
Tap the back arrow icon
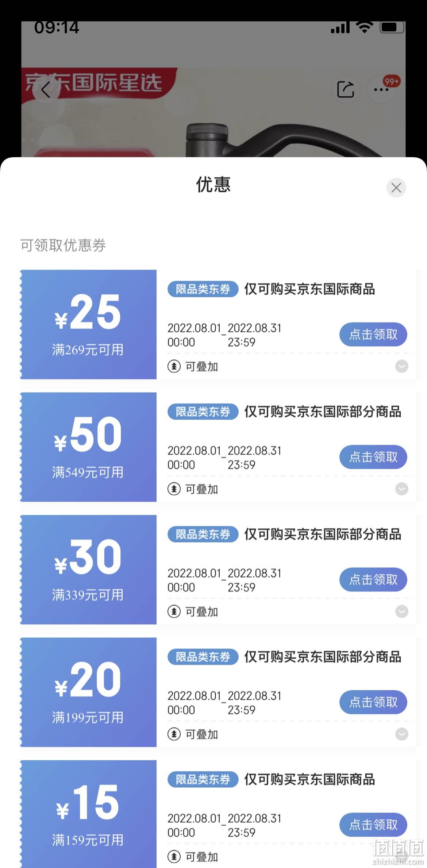point(46,90)
